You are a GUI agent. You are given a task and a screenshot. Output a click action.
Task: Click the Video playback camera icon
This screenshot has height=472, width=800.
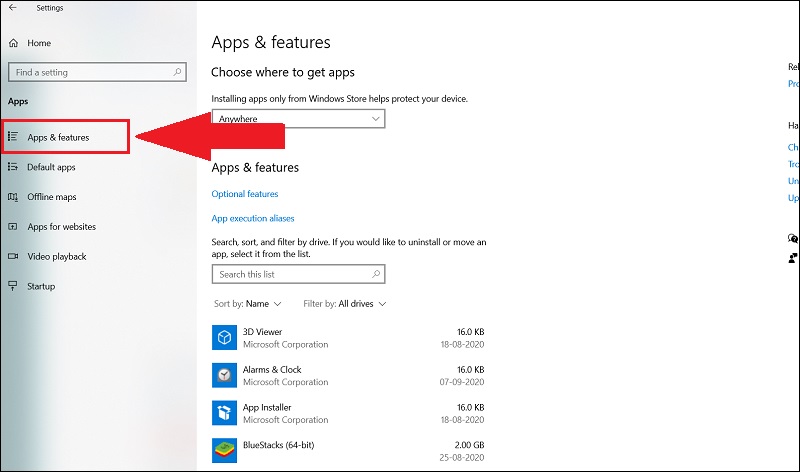point(13,256)
